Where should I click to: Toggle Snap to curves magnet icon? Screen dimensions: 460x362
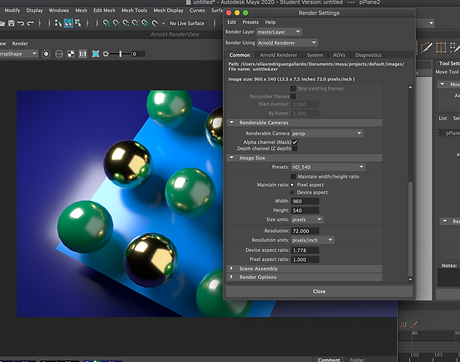[116, 23]
